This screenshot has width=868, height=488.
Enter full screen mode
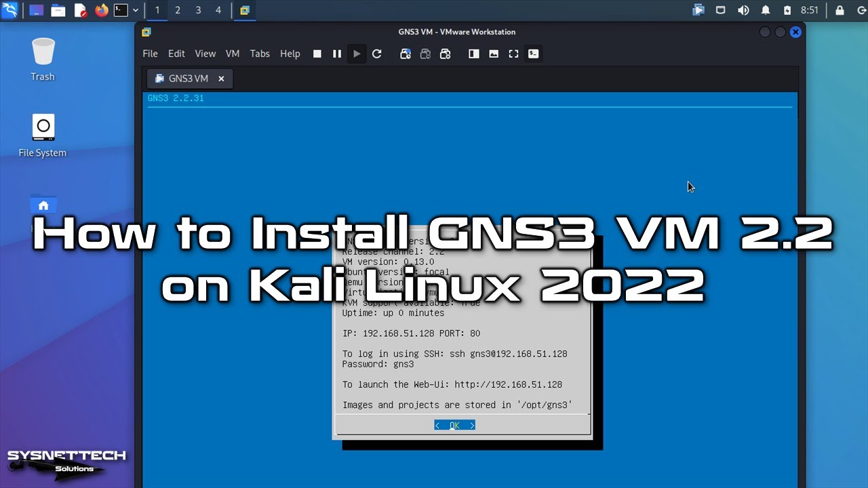pos(513,54)
